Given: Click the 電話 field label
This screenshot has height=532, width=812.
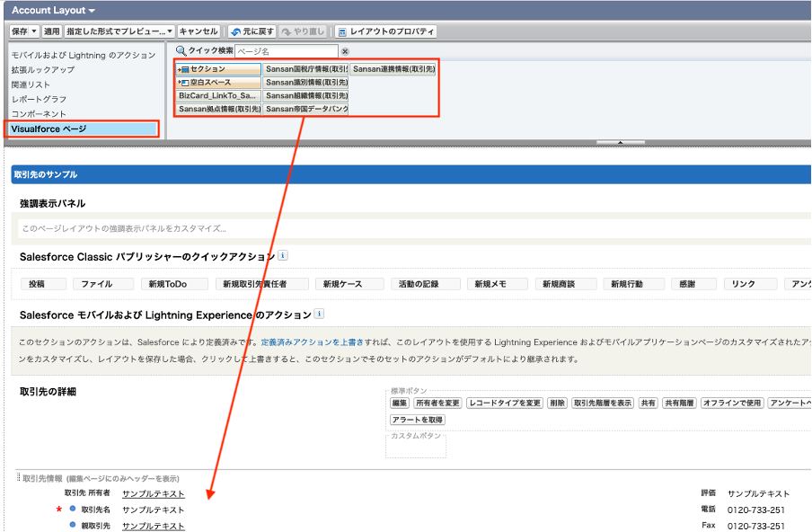Looking at the screenshot, I should click(709, 510).
